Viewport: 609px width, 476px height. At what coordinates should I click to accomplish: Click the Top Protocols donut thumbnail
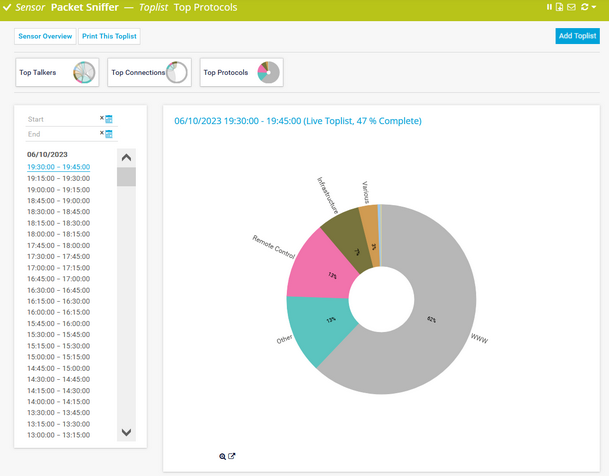click(268, 72)
